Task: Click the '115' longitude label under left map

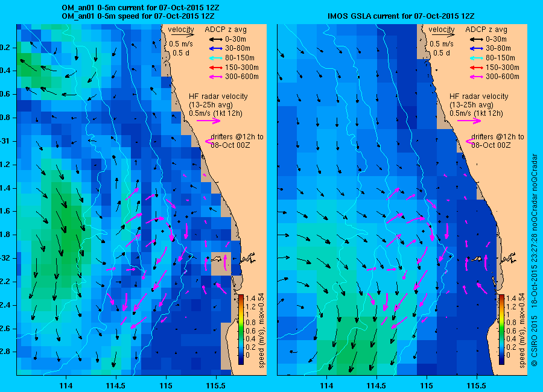Action: [166, 386]
